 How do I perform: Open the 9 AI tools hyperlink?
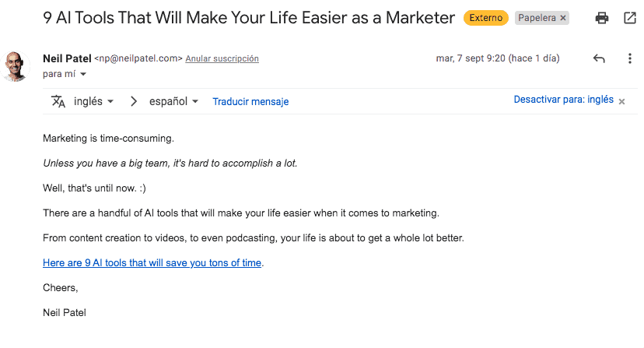pos(152,263)
